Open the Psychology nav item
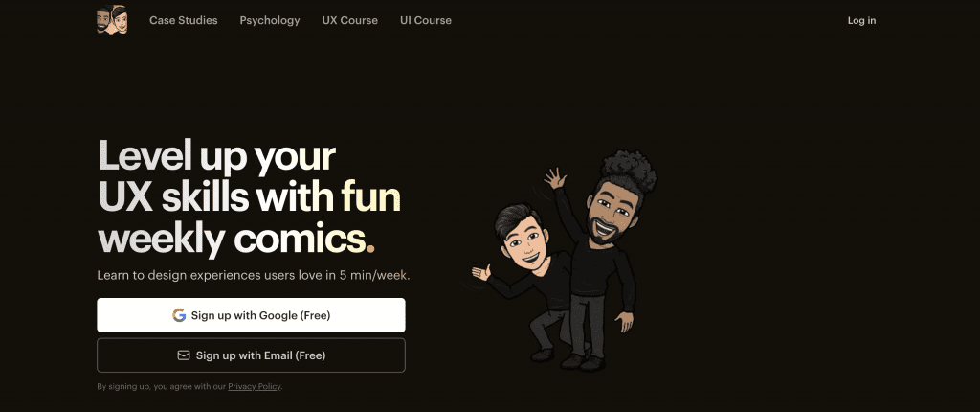The width and height of the screenshot is (980, 412). (x=270, y=21)
